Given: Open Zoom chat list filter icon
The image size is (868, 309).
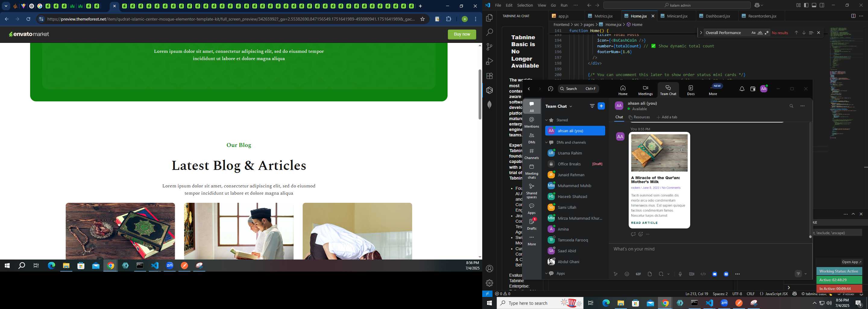Looking at the screenshot, I should pyautogui.click(x=592, y=106).
